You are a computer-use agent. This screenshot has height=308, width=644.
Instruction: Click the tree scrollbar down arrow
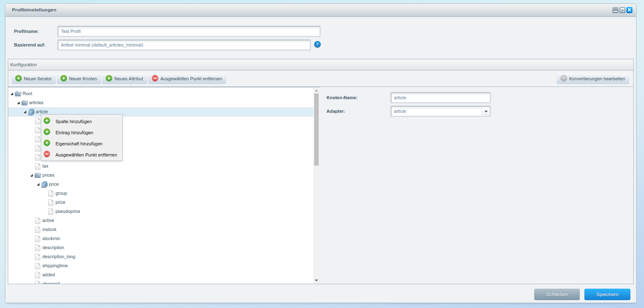point(316,280)
